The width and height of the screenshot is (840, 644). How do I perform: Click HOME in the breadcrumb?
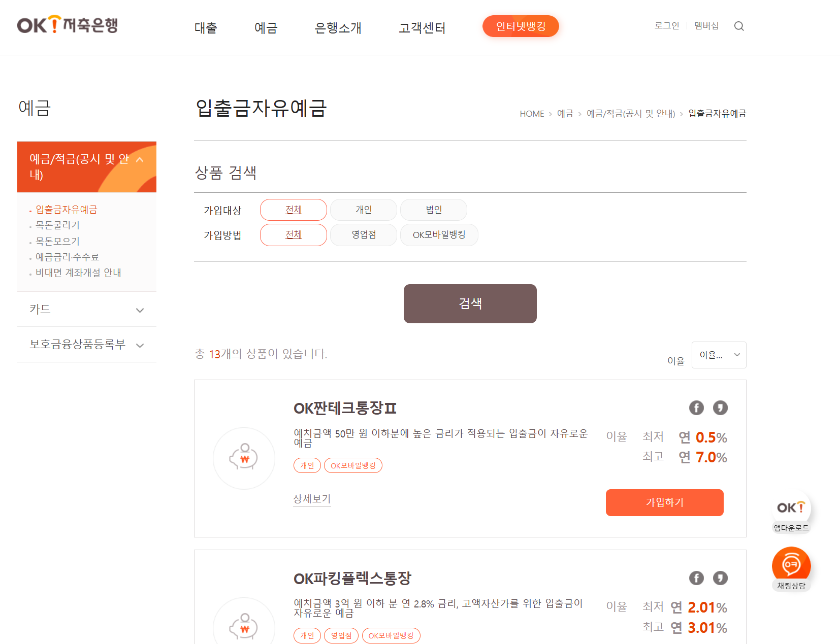coord(532,114)
